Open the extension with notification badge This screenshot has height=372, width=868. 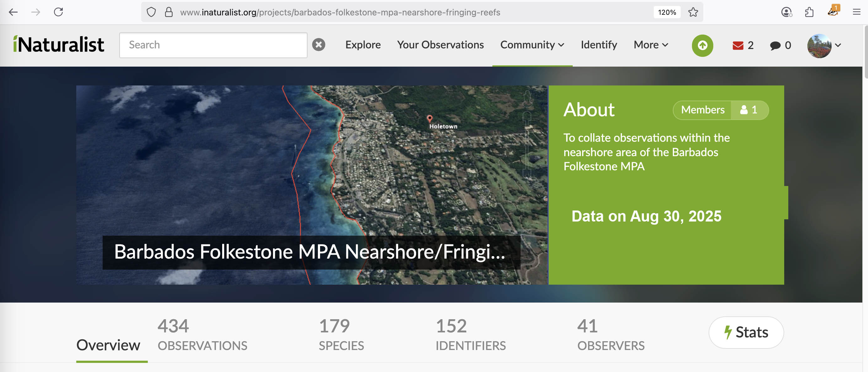[x=833, y=11]
